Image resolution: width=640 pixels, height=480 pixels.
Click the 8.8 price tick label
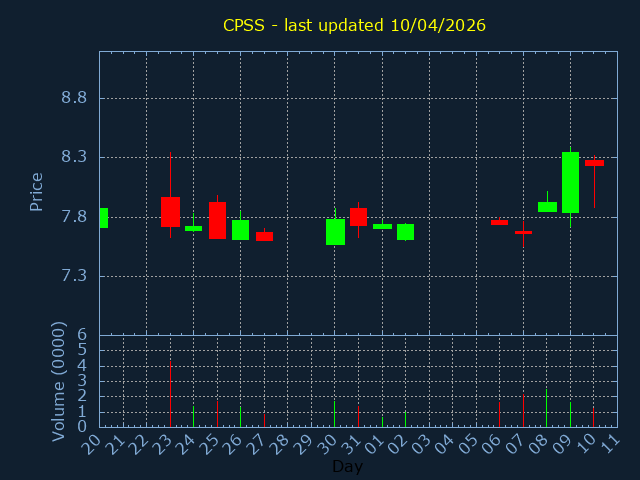click(x=74, y=98)
